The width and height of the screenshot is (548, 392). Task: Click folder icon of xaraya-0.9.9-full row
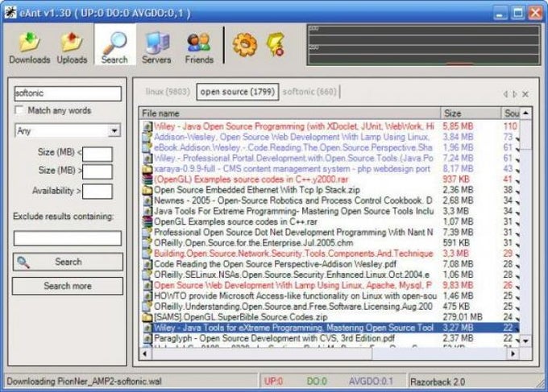[x=147, y=169]
